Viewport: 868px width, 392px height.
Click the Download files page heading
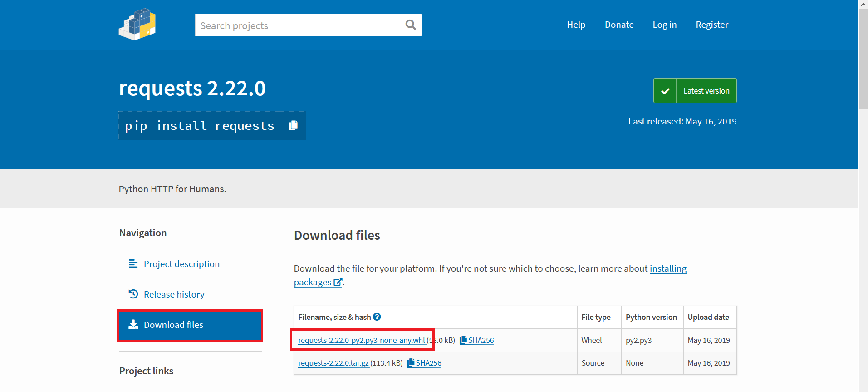[337, 235]
